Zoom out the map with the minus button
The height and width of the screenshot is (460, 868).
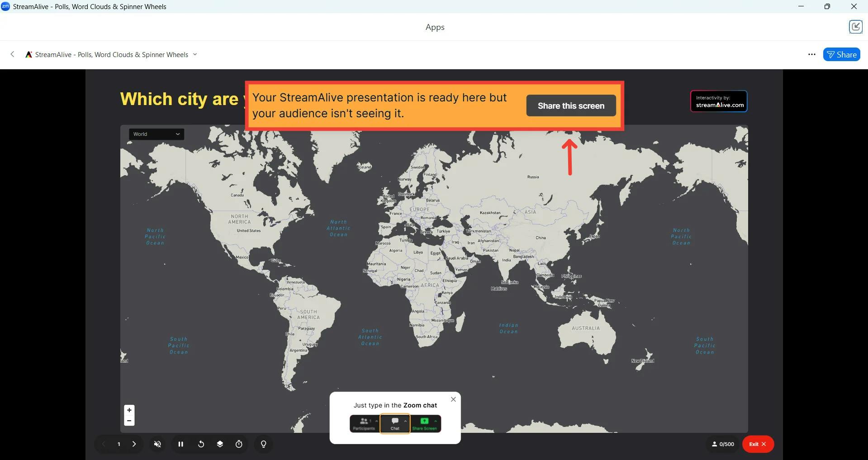(x=129, y=421)
